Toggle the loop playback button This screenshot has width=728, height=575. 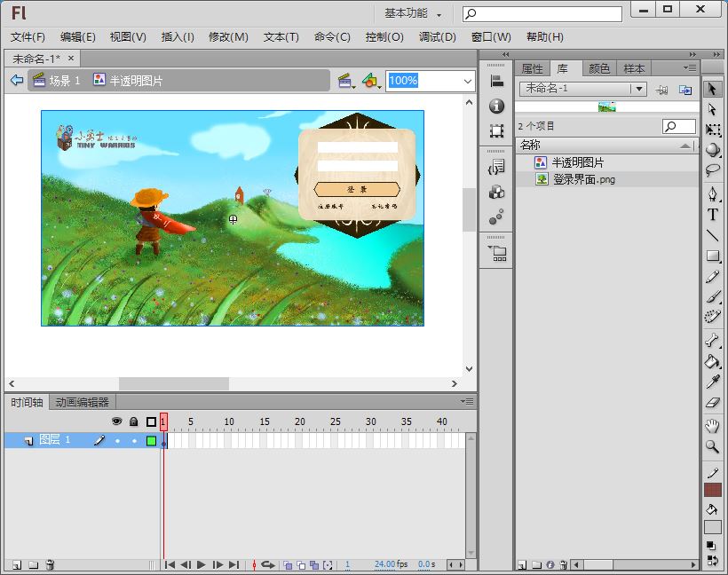[268, 564]
